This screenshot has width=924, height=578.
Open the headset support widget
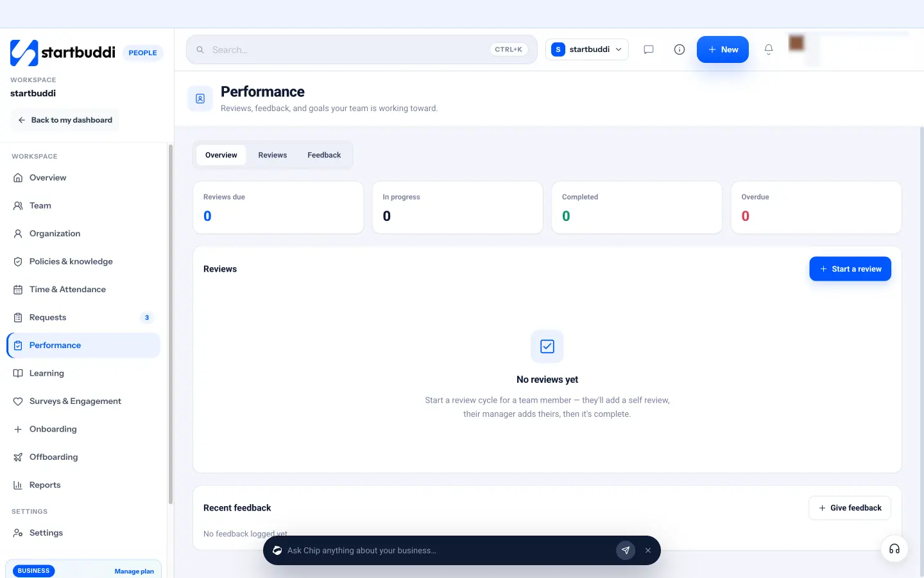coord(894,549)
